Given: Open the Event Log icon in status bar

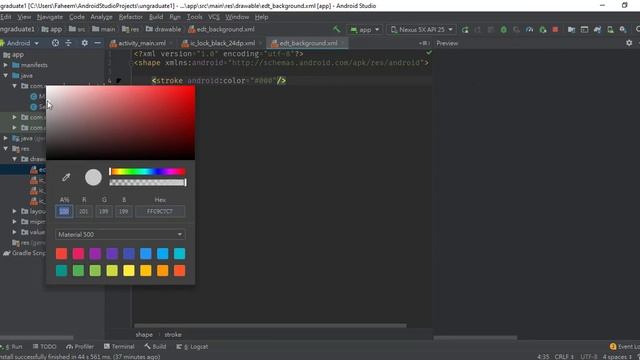Looking at the screenshot, I should click(x=613, y=346).
